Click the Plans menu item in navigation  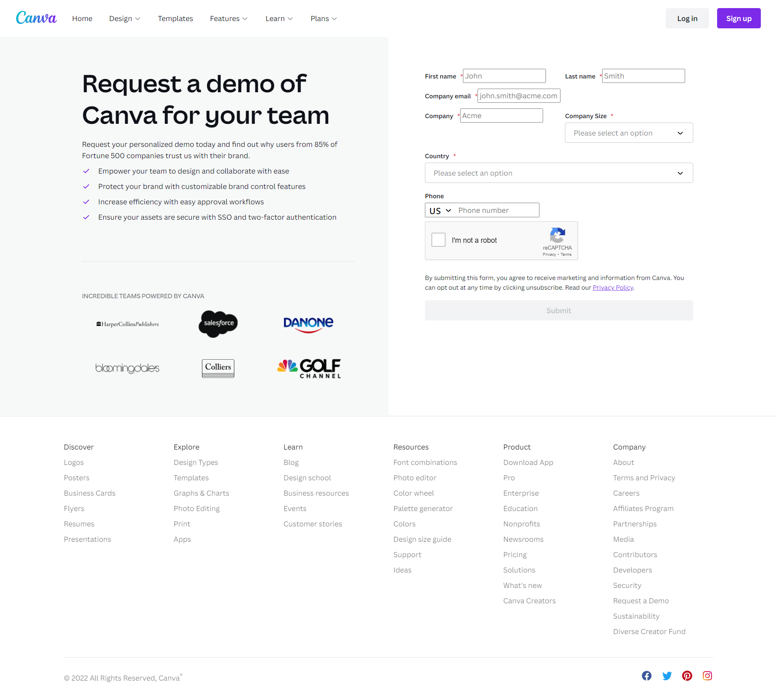pyautogui.click(x=324, y=18)
